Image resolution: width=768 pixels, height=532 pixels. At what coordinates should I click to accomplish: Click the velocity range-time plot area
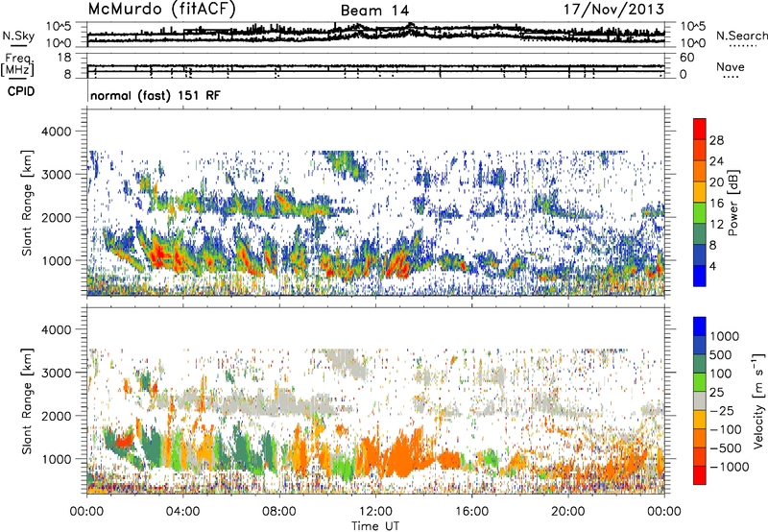click(x=375, y=401)
